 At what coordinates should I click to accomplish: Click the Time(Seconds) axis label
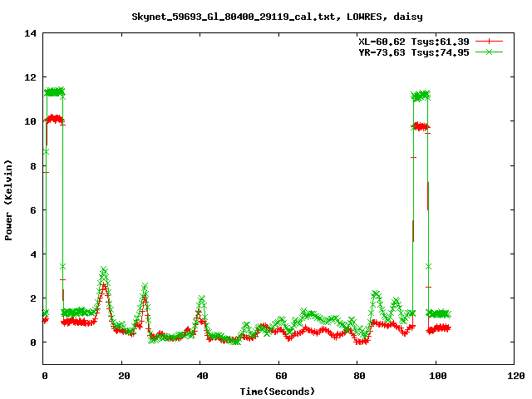(x=277, y=392)
